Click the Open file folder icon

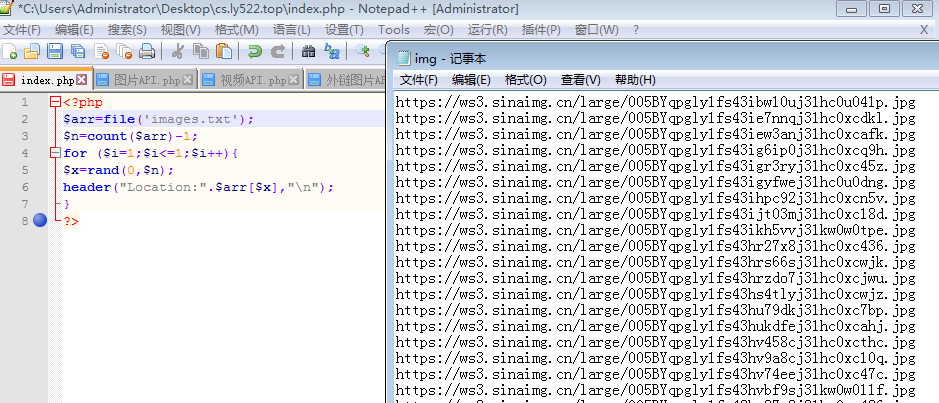32,52
